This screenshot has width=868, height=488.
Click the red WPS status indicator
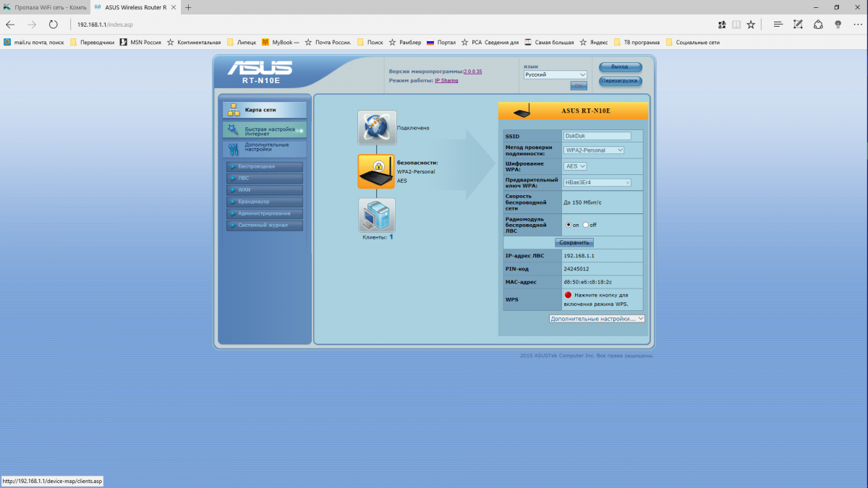(x=568, y=295)
